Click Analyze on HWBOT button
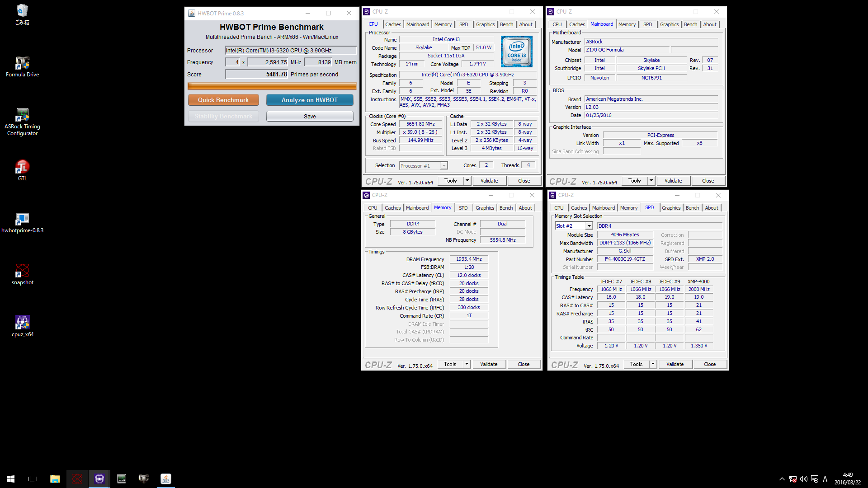The image size is (868, 488). click(x=310, y=100)
